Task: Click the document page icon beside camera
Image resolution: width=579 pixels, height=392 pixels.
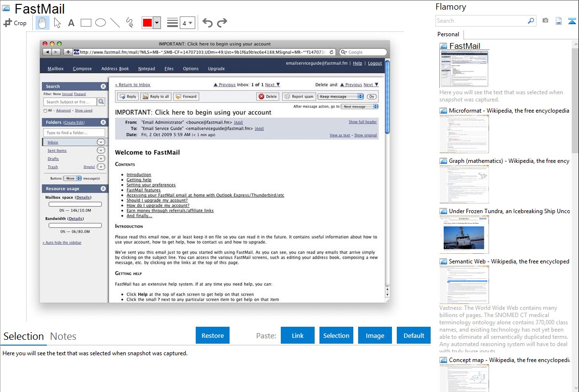Action: click(559, 21)
